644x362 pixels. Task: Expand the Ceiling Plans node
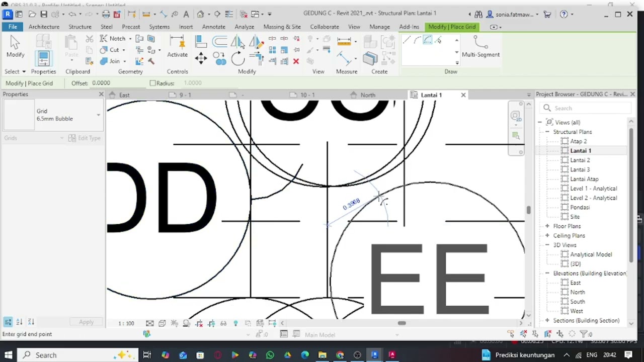point(547,235)
